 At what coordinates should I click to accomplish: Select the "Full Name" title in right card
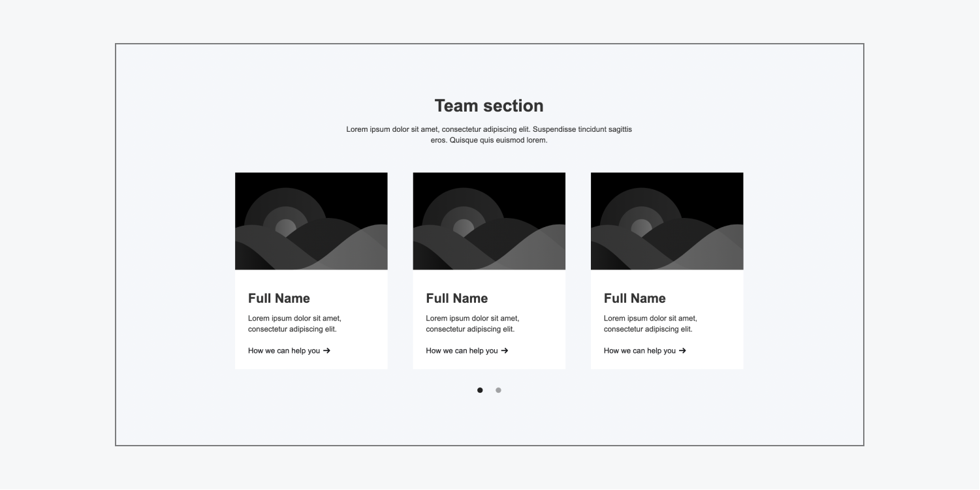pos(635,298)
